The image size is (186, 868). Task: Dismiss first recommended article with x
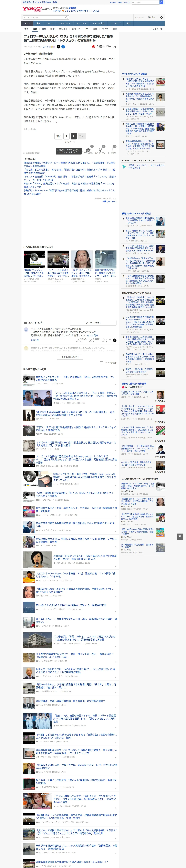click(116, 385)
